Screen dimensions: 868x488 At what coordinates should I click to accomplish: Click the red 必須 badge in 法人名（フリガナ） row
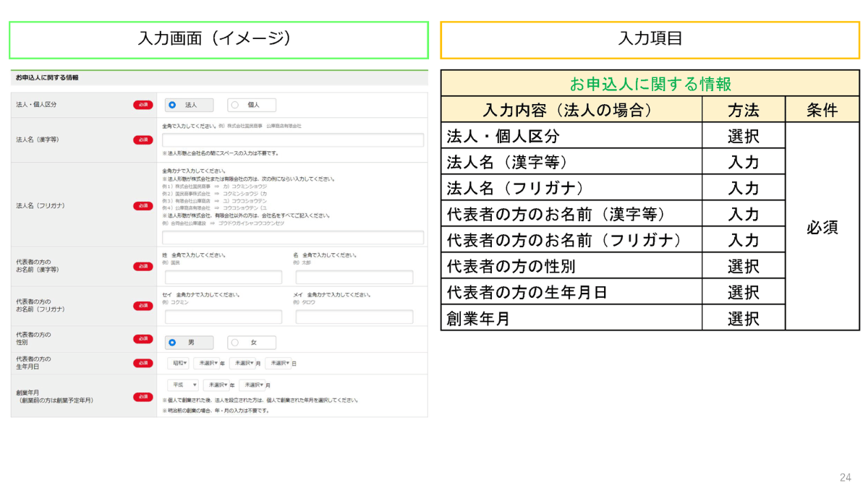click(143, 206)
